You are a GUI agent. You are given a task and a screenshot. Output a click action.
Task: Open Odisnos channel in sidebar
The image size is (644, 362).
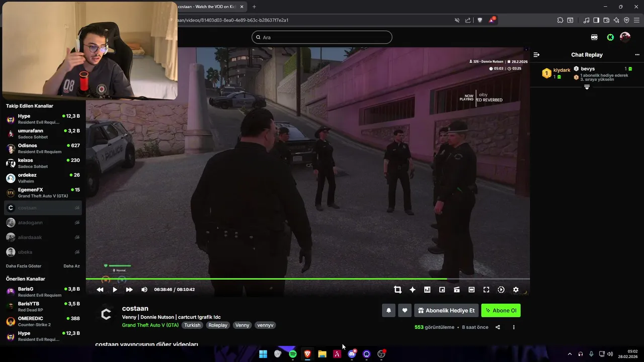(43, 148)
